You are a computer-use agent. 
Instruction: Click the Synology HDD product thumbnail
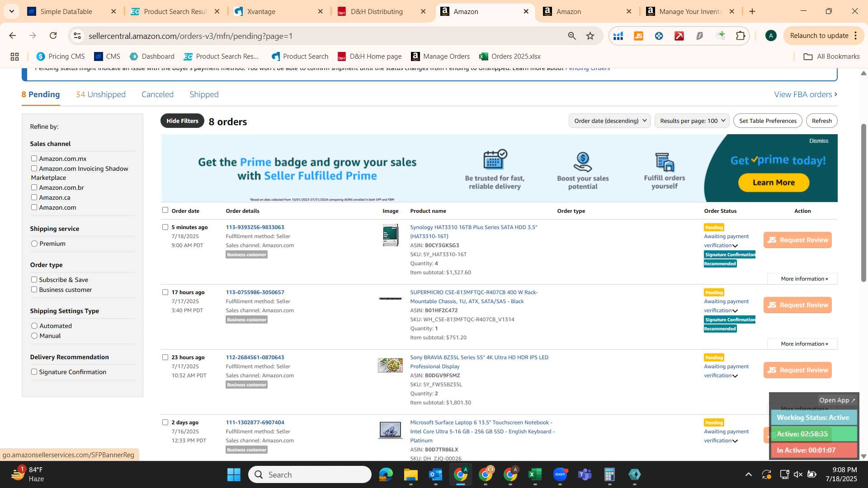tap(390, 235)
